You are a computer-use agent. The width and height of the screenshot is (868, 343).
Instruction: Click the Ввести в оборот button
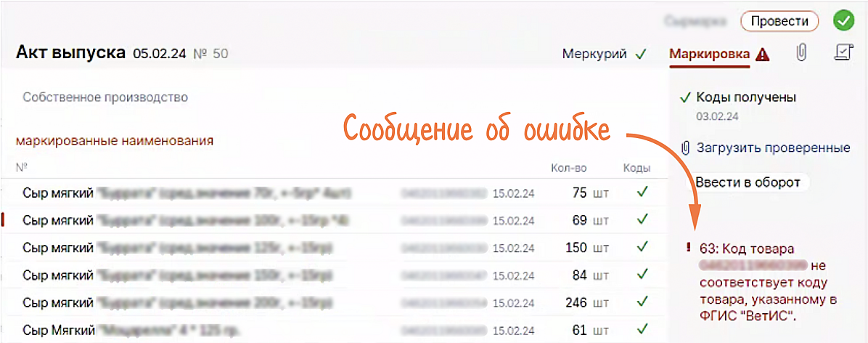748,182
